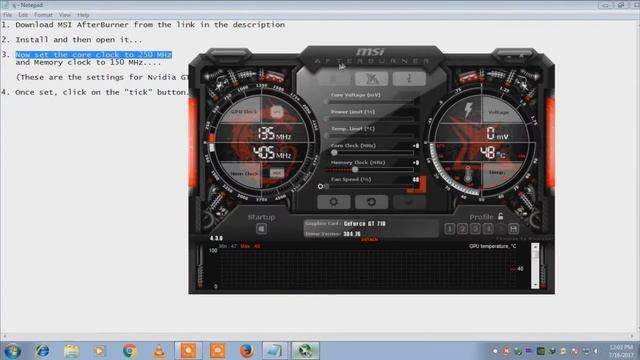Image resolution: width=640 pixels, height=360 pixels.
Task: Load Afterburner profile slot 1
Action: pyautogui.click(x=449, y=229)
